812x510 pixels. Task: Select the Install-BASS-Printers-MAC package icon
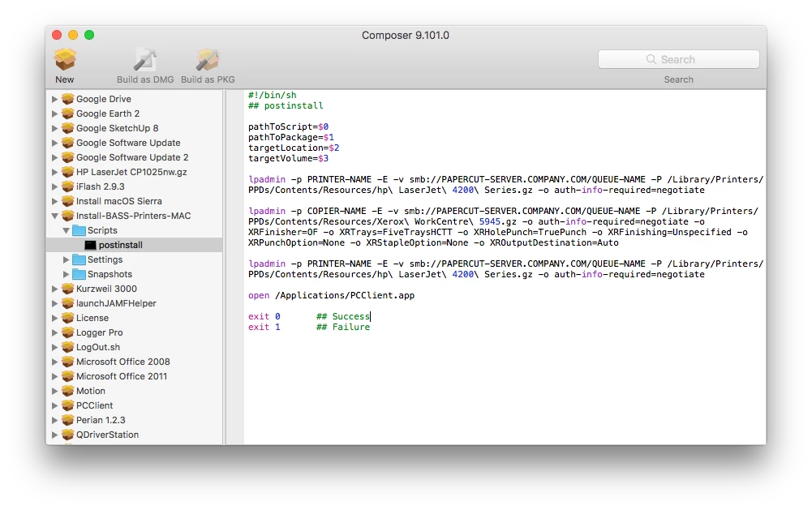[68, 216]
